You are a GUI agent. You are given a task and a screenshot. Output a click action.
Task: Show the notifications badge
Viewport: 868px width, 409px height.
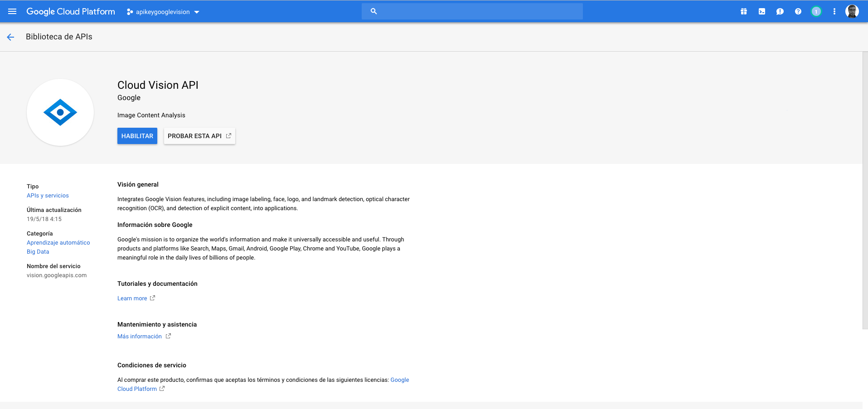pos(816,11)
